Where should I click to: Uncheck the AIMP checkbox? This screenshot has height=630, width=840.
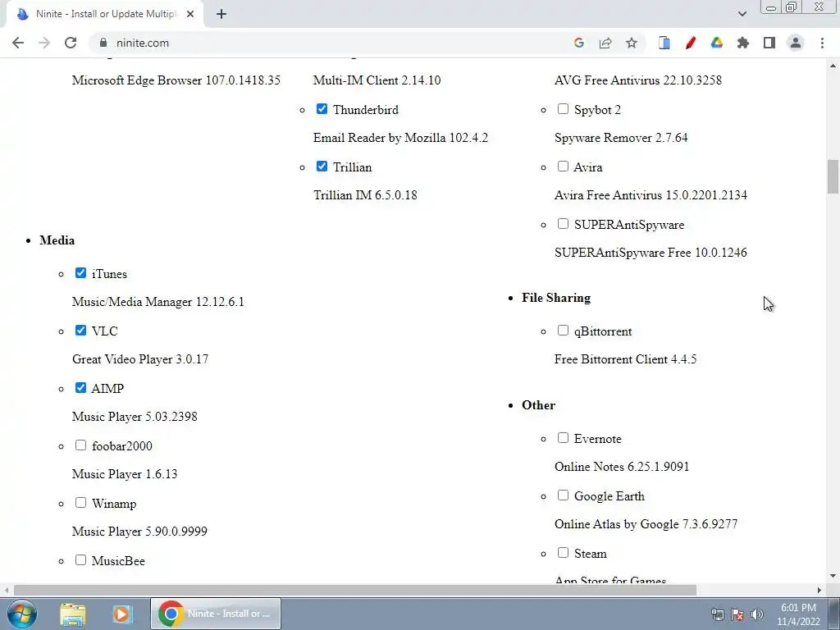[x=81, y=387]
